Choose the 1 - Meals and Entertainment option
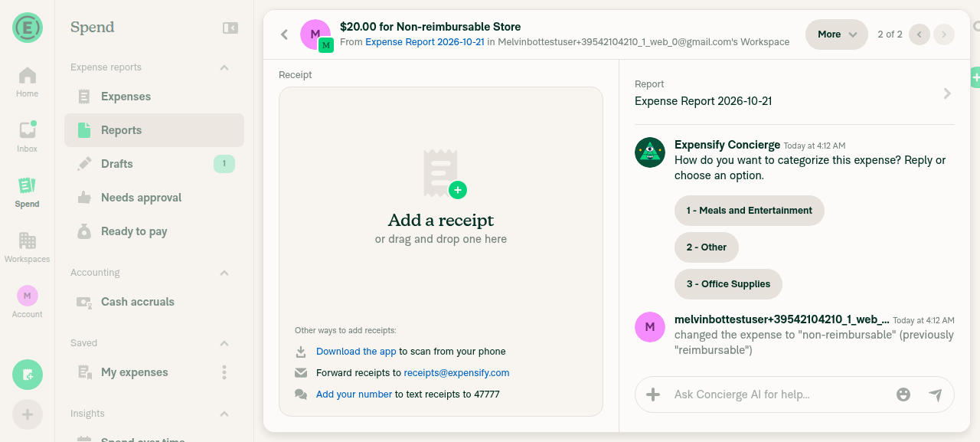 coord(750,211)
